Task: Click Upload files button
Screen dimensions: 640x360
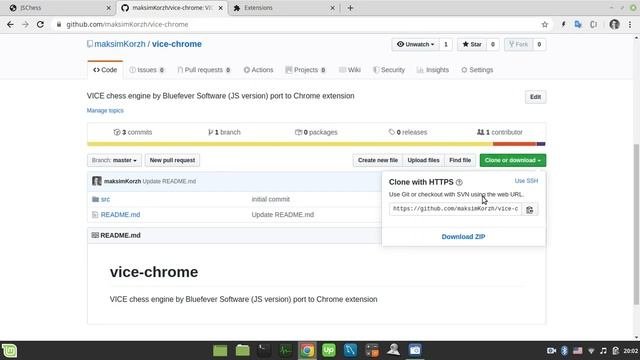Action: (x=423, y=160)
